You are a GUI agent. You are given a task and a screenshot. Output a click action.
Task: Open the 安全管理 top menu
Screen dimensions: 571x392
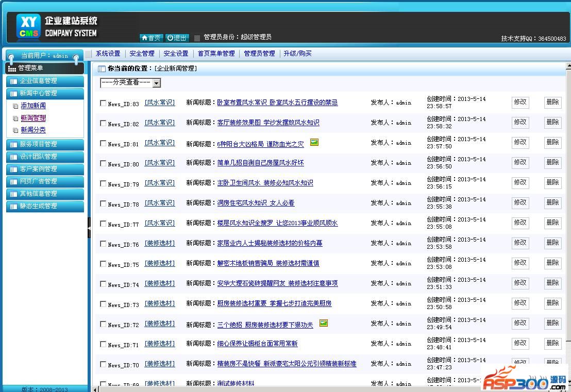142,54
